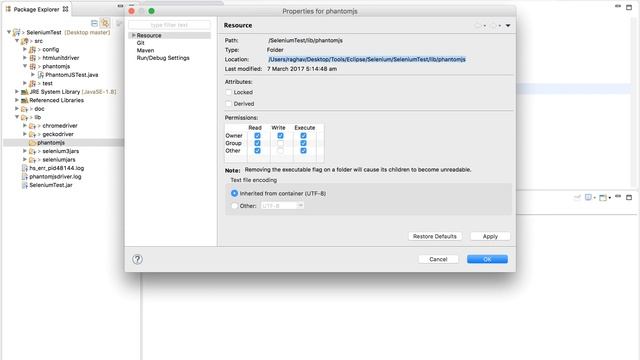Toggle the Derived attribute checkbox

coord(229,104)
